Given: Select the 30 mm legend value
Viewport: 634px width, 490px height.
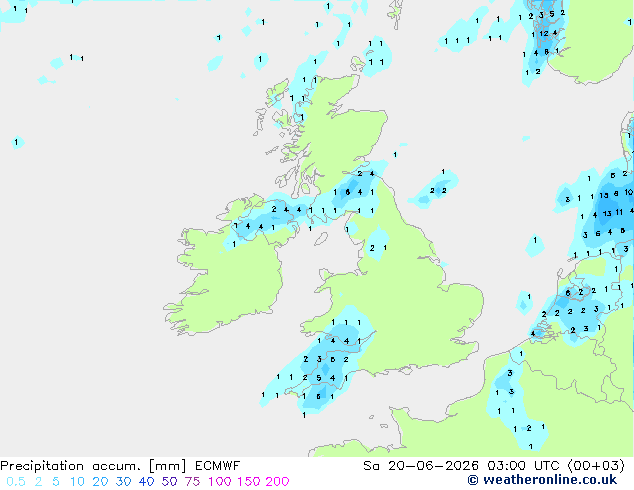Looking at the screenshot, I should (123, 482).
